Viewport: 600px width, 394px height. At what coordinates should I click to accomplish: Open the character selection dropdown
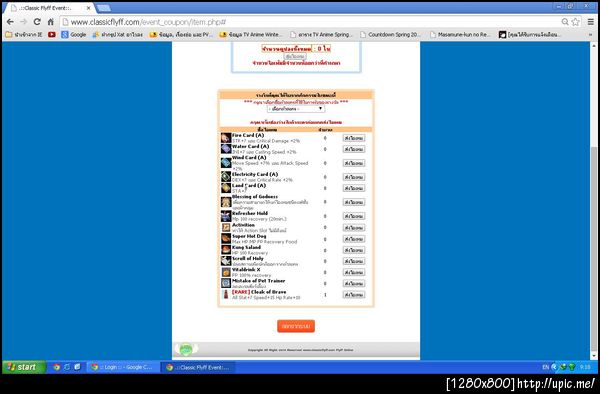[296, 109]
